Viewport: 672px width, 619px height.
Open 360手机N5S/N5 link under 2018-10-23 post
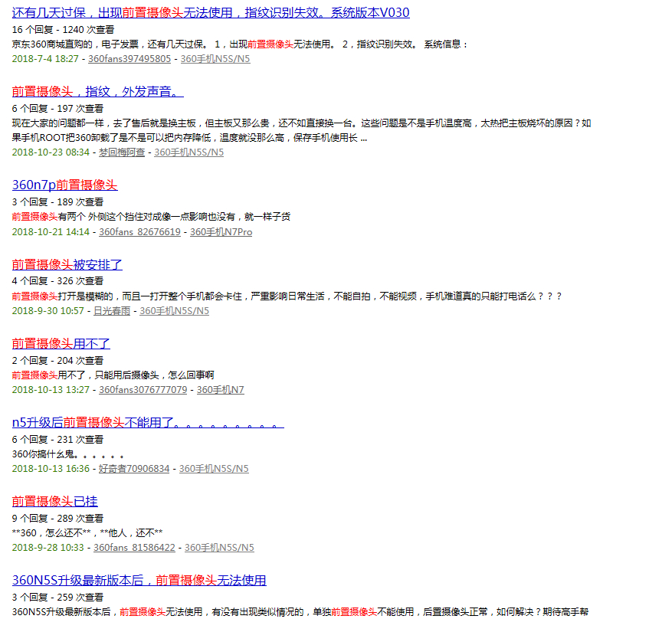point(189,152)
